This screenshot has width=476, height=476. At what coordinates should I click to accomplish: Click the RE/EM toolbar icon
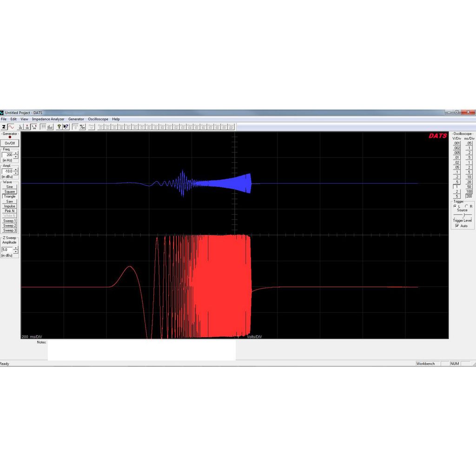(82, 127)
